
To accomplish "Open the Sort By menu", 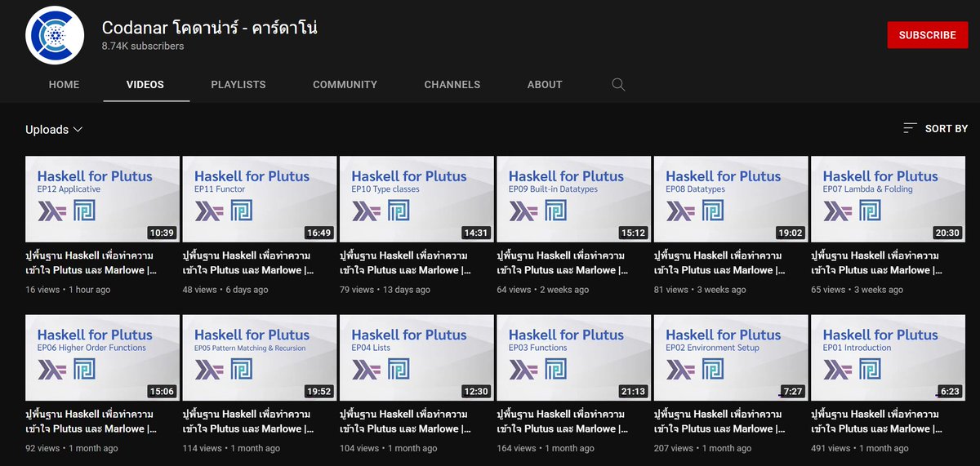I will (x=936, y=128).
